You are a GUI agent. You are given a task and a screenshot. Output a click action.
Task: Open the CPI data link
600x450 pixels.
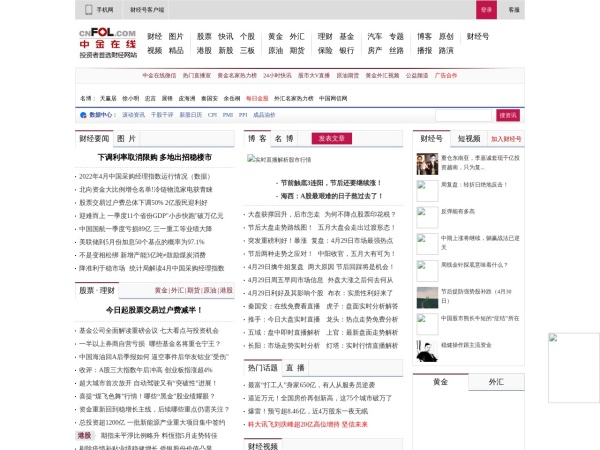[212, 115]
